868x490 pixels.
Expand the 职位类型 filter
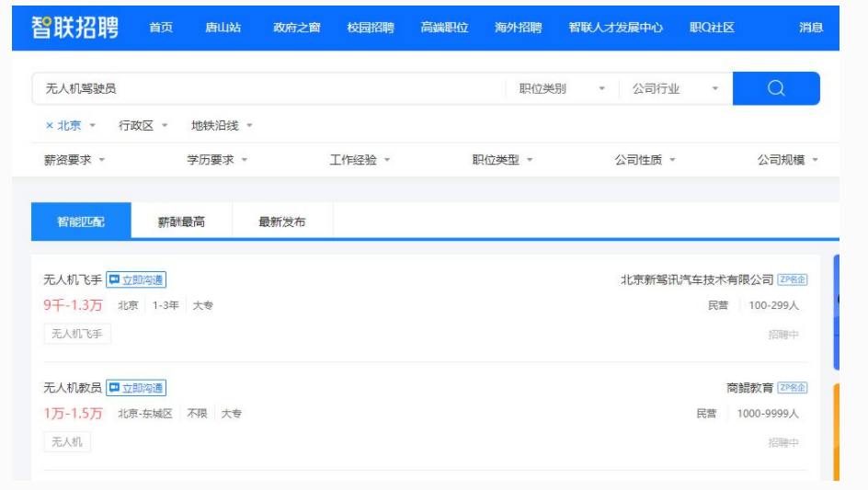502,160
